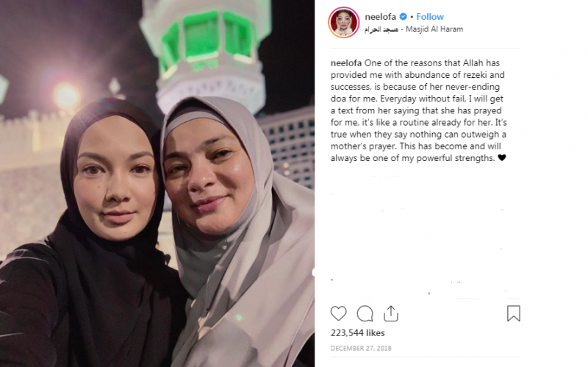
Task: Click the bright street lamp in the photo
Action: pyautogui.click(x=66, y=96)
